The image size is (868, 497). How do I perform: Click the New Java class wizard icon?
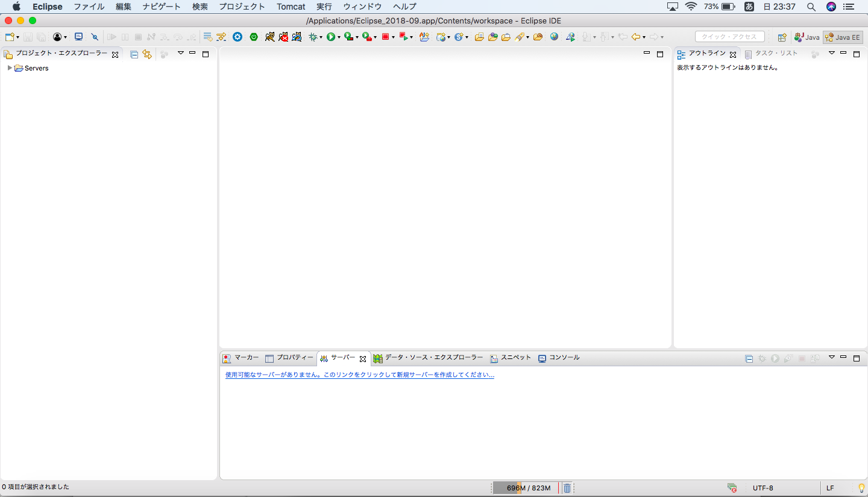[x=424, y=37]
